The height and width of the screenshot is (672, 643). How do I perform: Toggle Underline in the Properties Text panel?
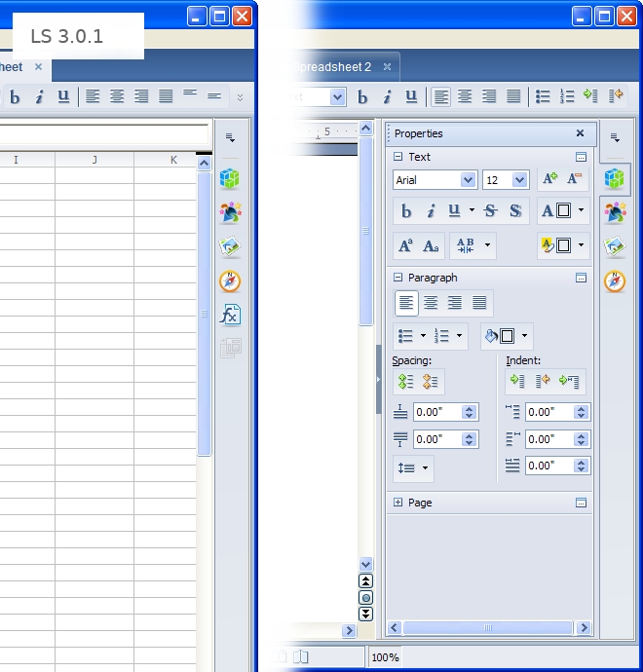coord(454,210)
